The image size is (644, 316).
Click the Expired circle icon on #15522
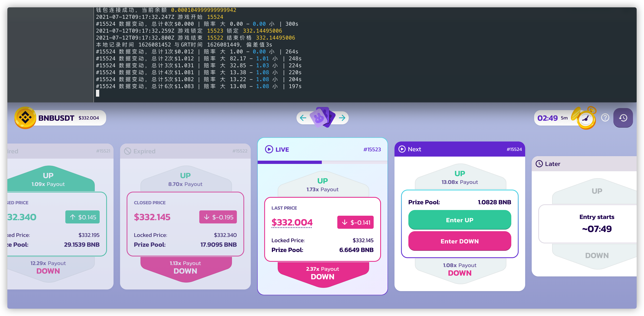[127, 151]
